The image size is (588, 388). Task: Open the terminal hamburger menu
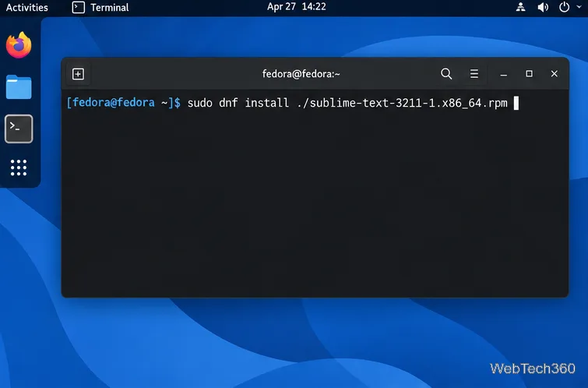tap(474, 73)
